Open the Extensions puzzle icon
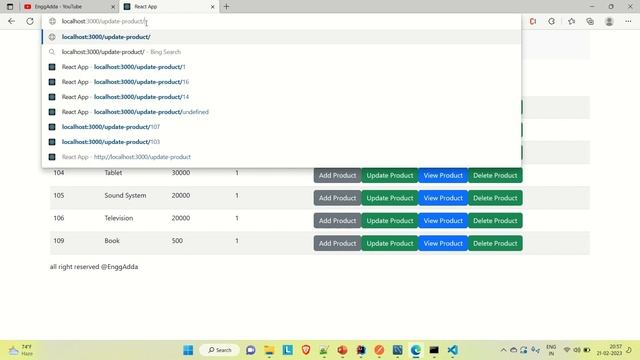Image resolution: width=640 pixels, height=360 pixels. pos(551,21)
